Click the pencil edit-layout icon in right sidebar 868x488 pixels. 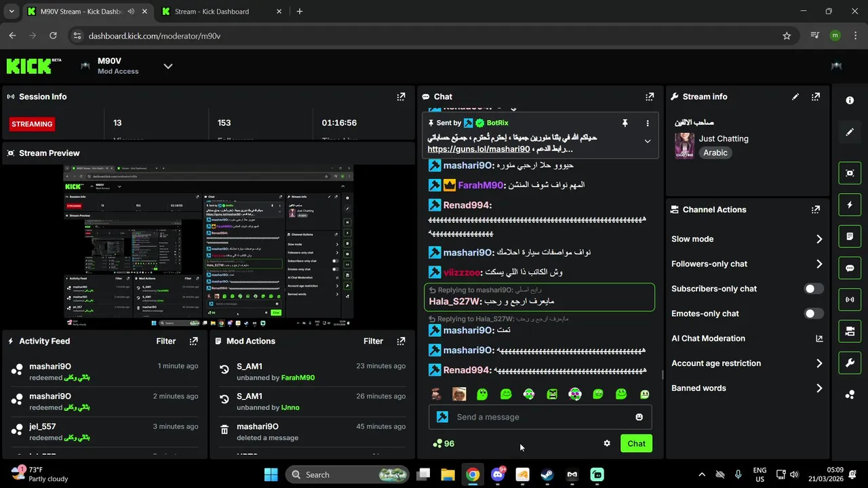(x=850, y=131)
